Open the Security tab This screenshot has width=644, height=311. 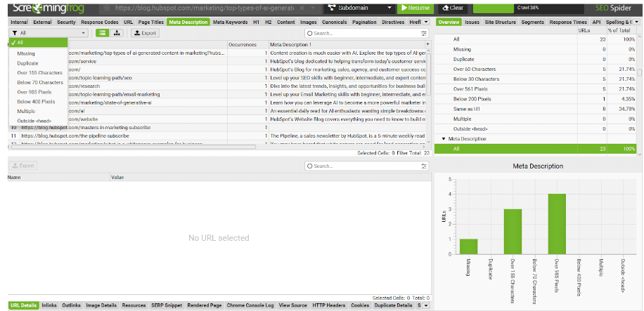point(66,22)
